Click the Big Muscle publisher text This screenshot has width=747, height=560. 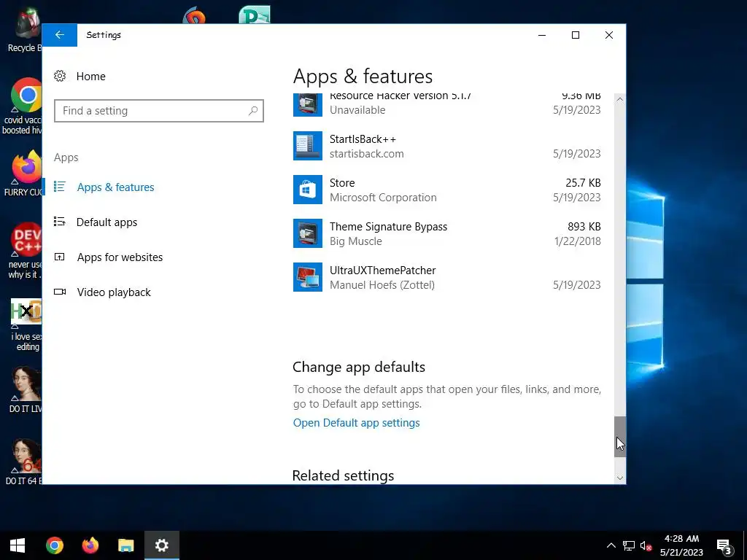click(x=356, y=241)
